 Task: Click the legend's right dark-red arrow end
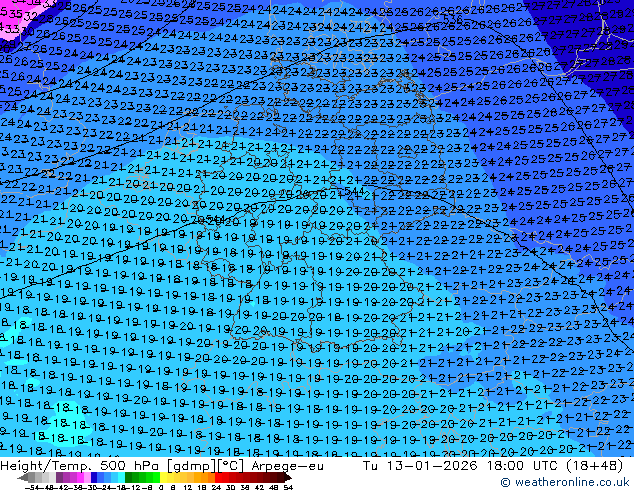pyautogui.click(x=287, y=478)
